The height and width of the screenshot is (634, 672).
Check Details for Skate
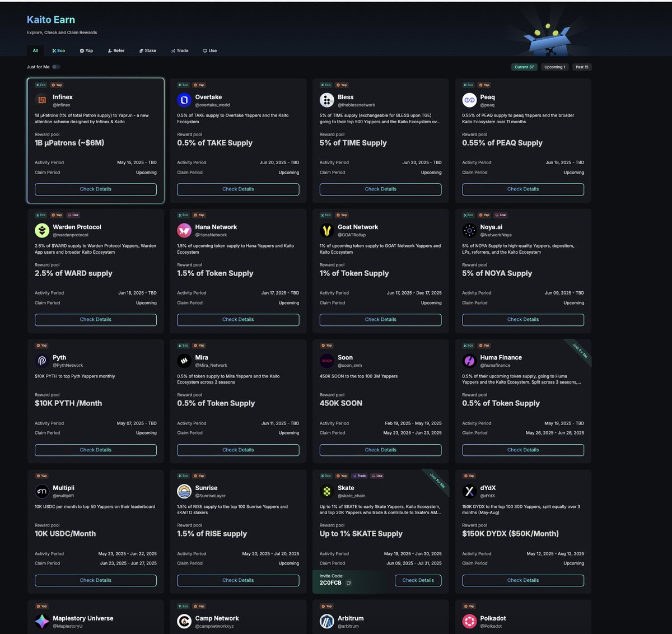(418, 580)
